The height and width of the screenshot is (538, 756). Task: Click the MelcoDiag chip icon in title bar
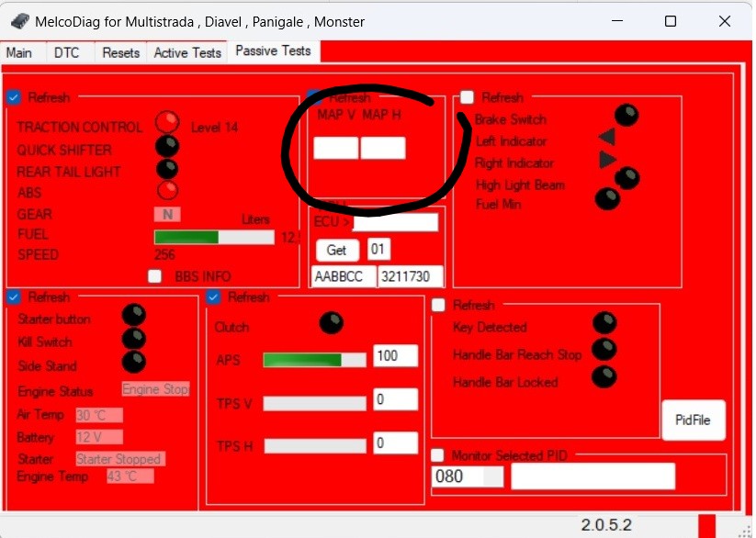[x=19, y=22]
